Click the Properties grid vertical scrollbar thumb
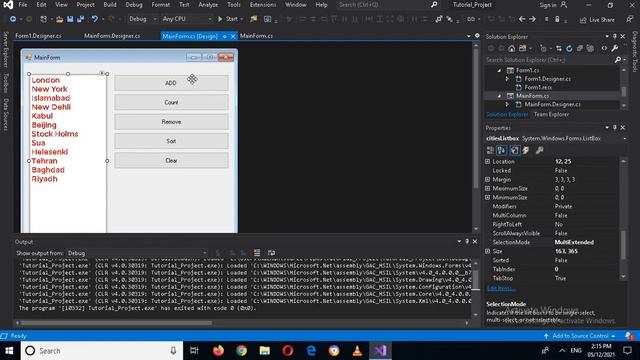The height and width of the screenshot is (360, 640). click(x=623, y=244)
